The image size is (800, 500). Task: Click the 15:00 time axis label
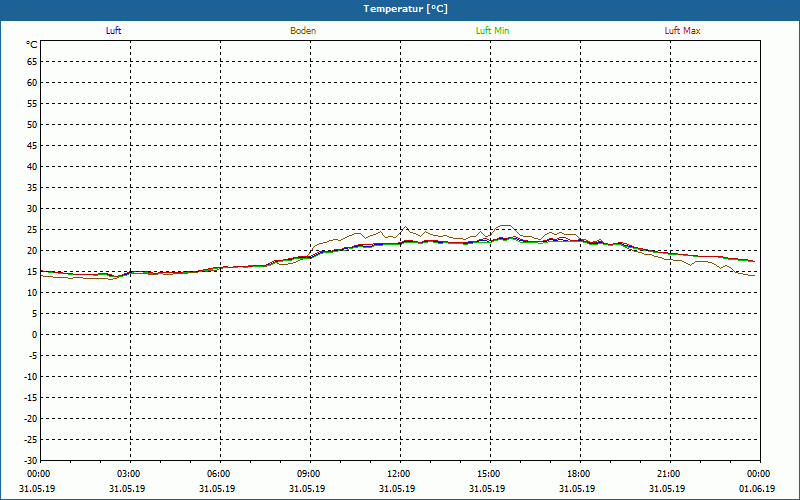[x=489, y=474]
